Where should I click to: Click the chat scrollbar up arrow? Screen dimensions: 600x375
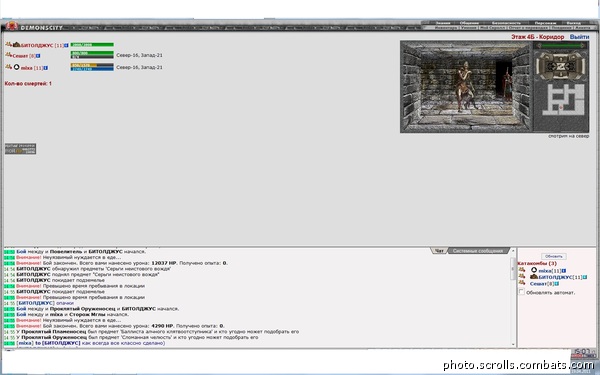pyautogui.click(x=513, y=251)
